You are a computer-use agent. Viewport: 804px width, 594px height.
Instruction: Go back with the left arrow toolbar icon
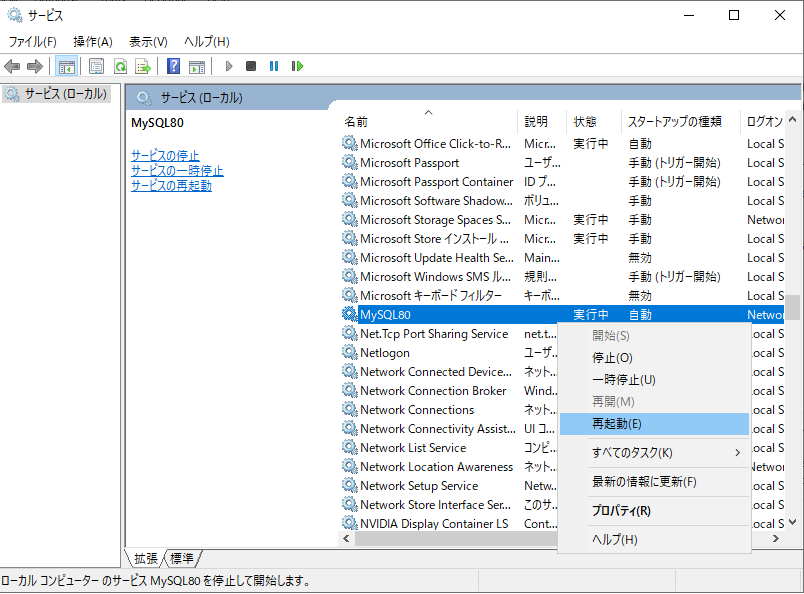[x=12, y=66]
